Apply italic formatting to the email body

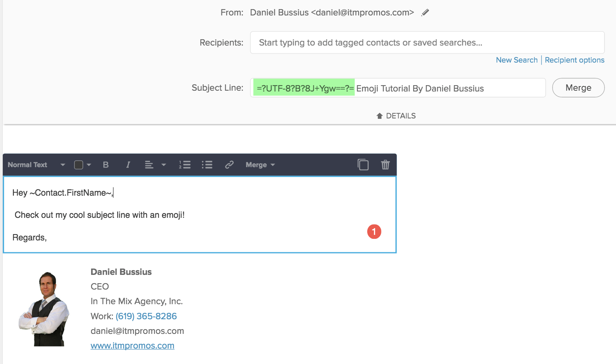coord(128,165)
